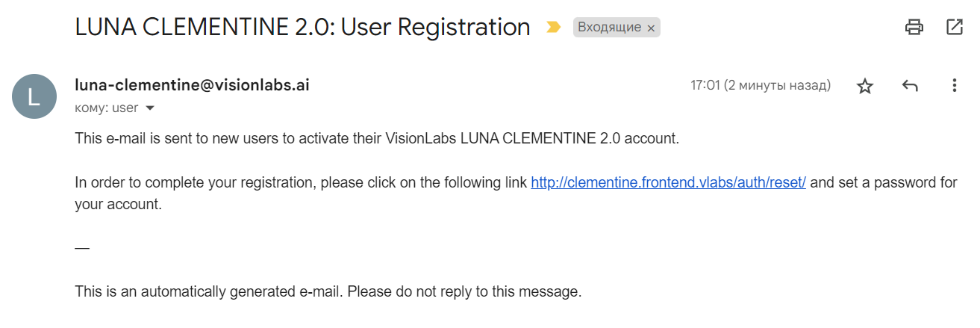Click the sender avatar with letter L
The width and height of the screenshot is (980, 328).
34,96
